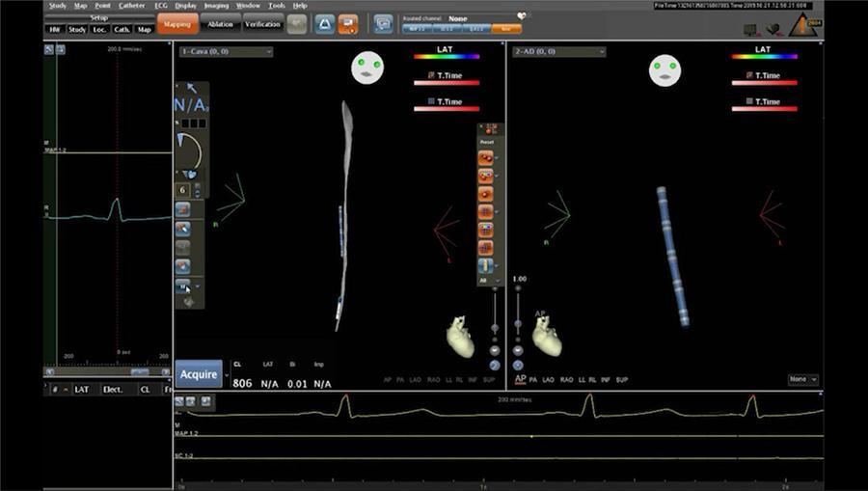
Task: Select the first blue routed channel segment
Action: pyautogui.click(x=417, y=28)
